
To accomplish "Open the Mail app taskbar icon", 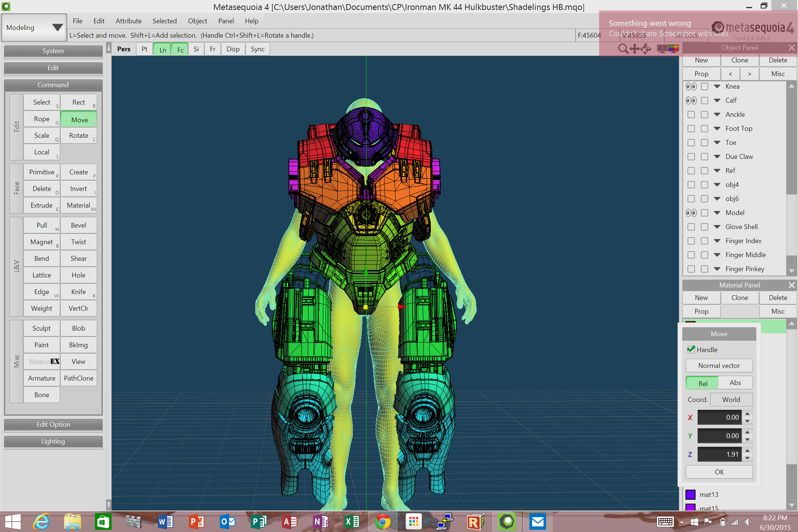I will coord(538,522).
